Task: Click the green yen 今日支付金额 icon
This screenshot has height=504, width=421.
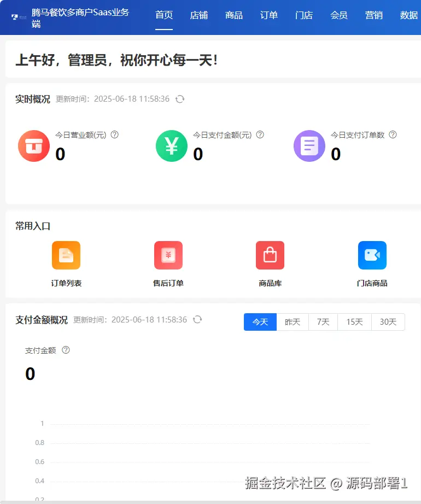Action: [172, 146]
